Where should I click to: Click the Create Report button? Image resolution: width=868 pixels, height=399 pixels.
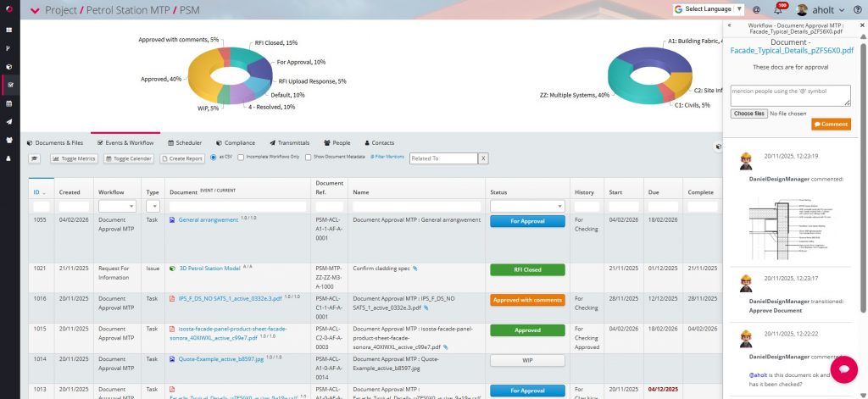tap(182, 158)
